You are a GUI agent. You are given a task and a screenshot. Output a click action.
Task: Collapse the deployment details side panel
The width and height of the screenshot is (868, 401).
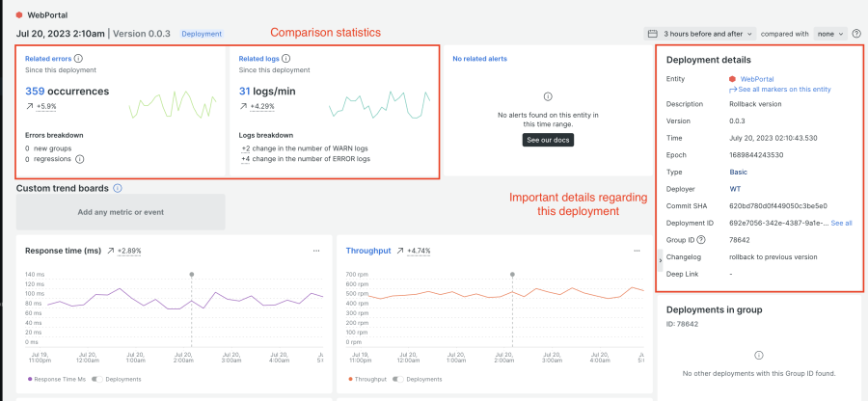[x=660, y=260]
